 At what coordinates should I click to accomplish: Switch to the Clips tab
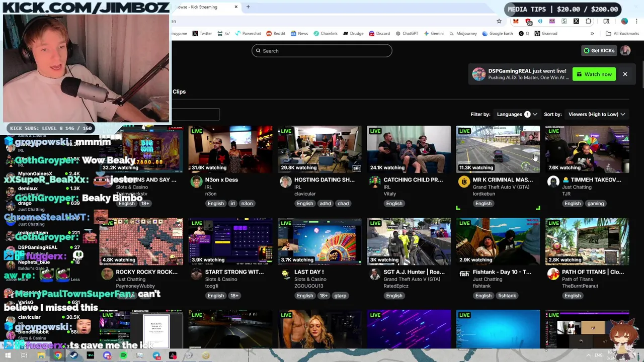pyautogui.click(x=179, y=92)
